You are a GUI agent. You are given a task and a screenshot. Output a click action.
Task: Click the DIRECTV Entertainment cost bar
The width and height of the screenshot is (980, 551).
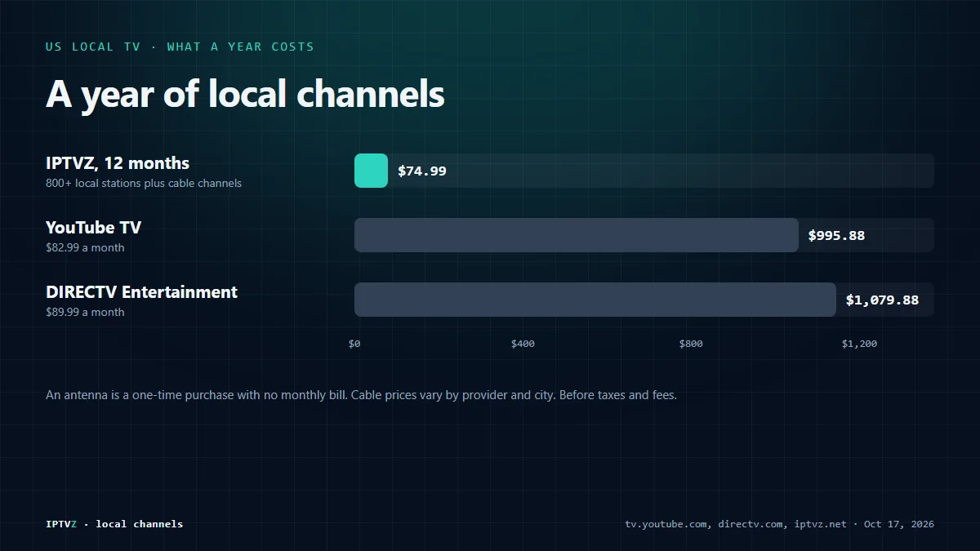click(x=595, y=300)
